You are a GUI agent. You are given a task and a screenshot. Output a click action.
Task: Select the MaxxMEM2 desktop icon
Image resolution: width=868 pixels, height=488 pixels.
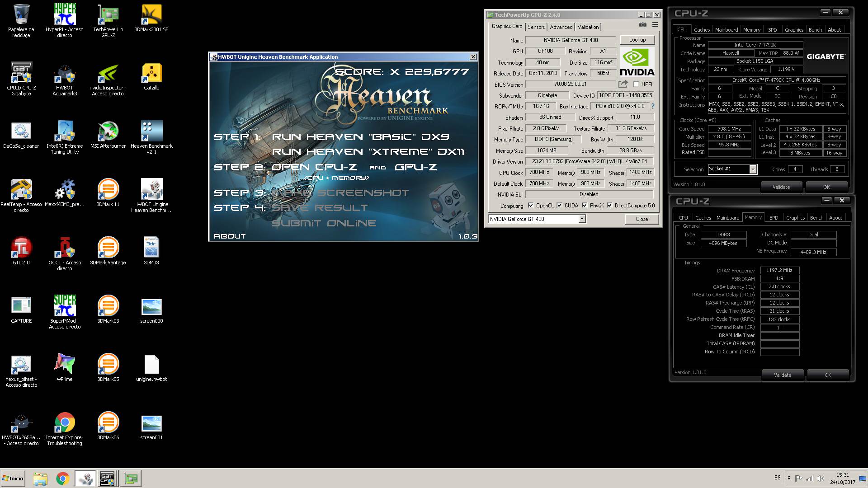coord(65,193)
